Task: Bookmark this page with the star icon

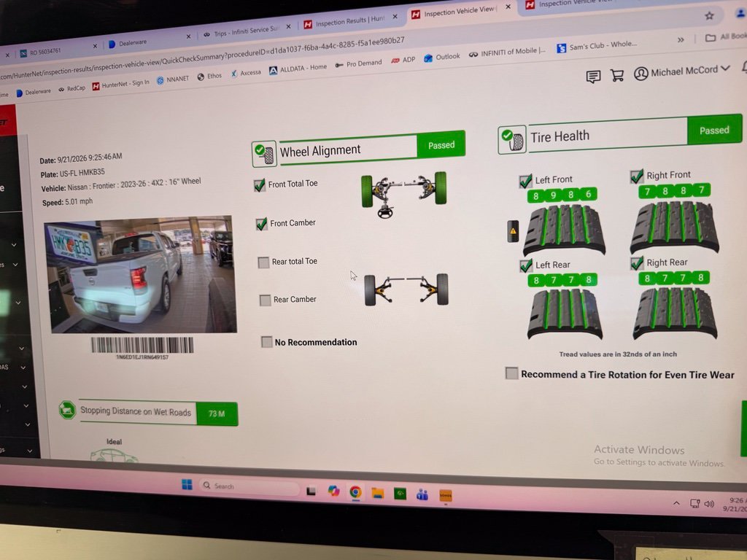Action: [x=709, y=16]
